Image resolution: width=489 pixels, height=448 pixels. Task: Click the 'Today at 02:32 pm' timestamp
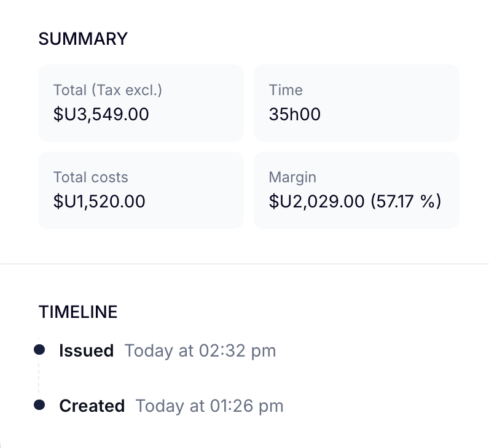click(x=200, y=351)
